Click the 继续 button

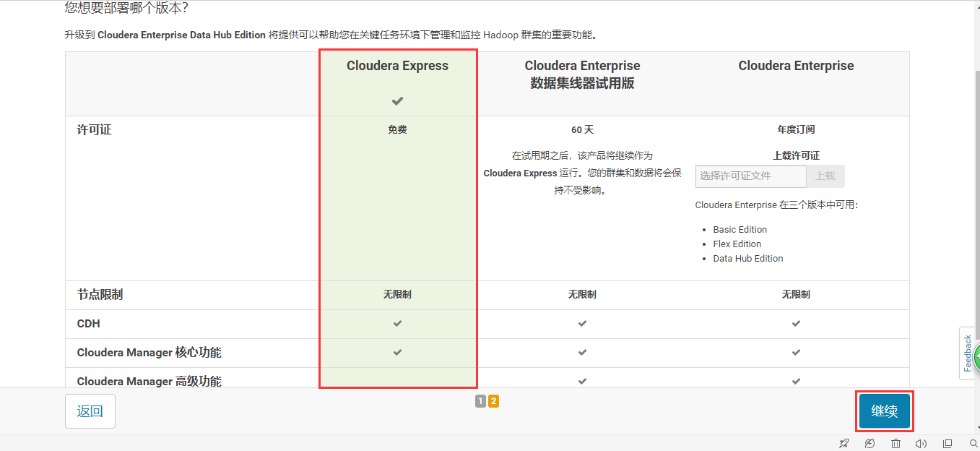point(884,411)
